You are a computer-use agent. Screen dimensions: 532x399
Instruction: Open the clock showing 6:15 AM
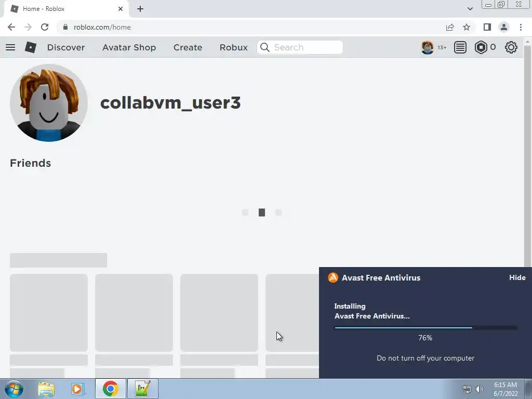pyautogui.click(x=506, y=389)
